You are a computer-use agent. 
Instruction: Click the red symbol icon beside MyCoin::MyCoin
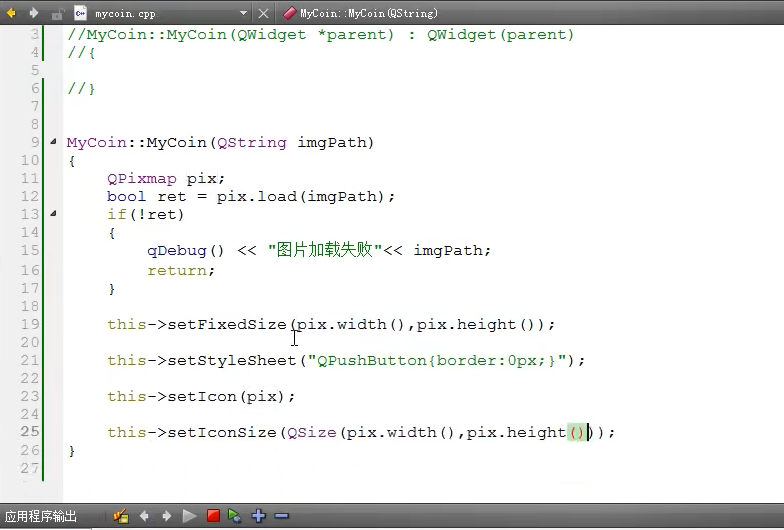289,14
